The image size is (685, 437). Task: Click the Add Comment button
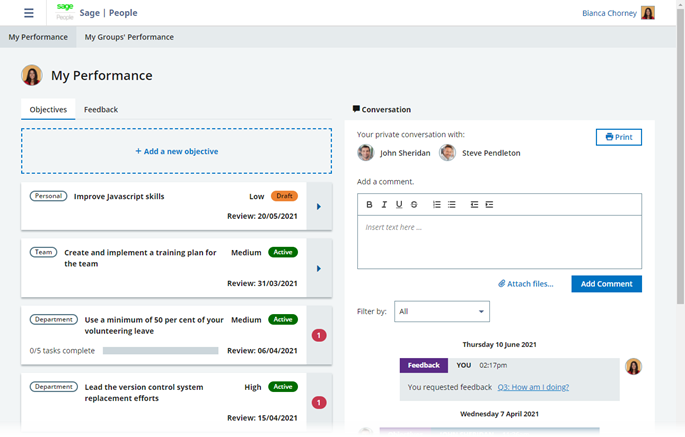coord(606,284)
